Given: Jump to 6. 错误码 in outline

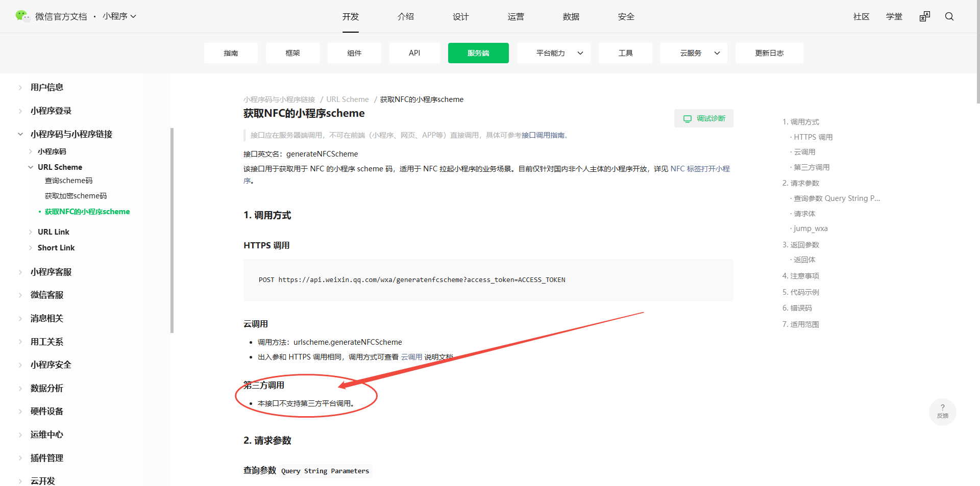Looking at the screenshot, I should tap(797, 308).
